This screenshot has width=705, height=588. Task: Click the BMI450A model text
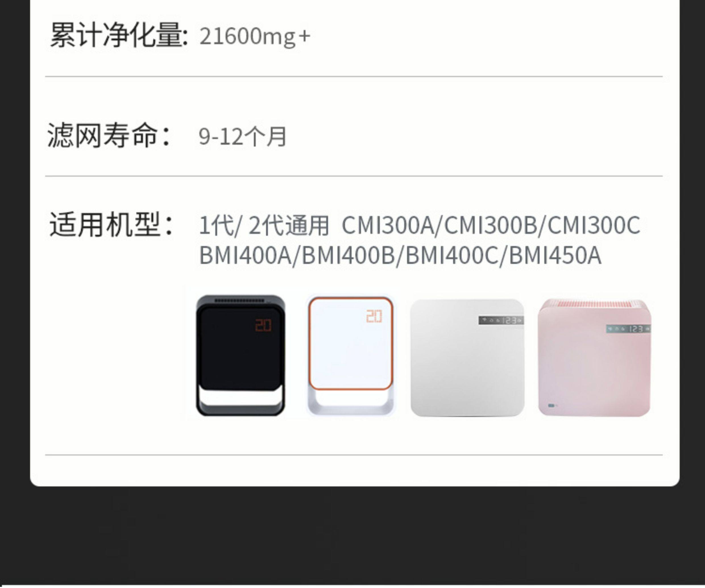click(x=555, y=256)
